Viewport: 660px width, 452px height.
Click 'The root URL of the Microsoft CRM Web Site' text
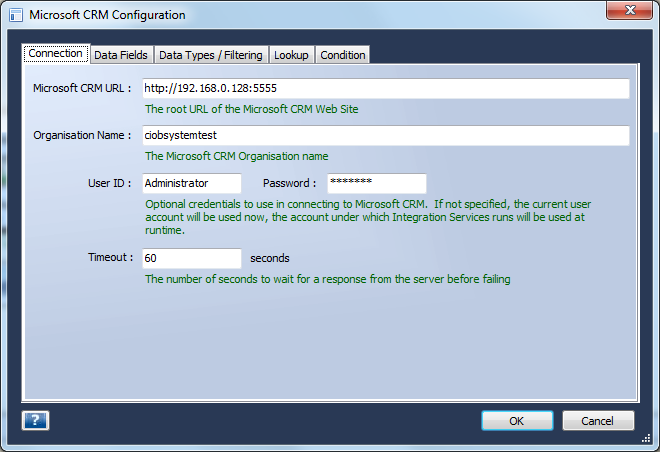click(252, 109)
